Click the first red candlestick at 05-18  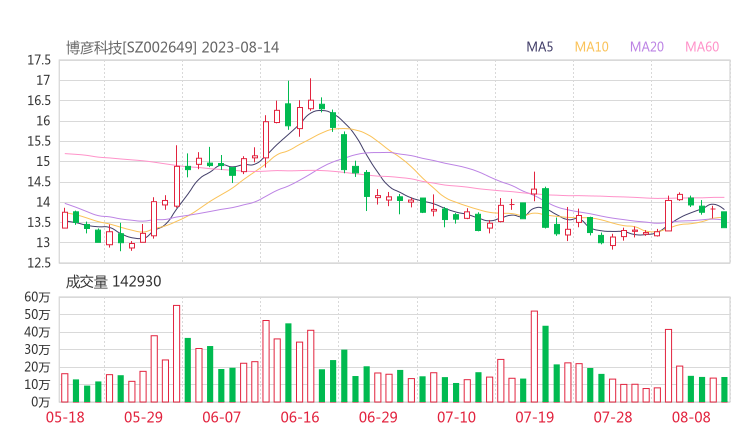65,219
